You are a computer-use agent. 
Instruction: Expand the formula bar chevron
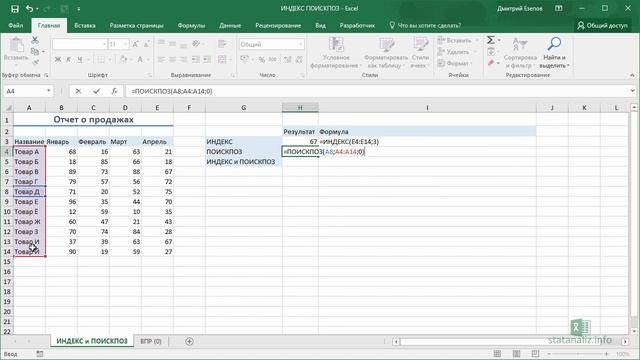tap(633, 91)
